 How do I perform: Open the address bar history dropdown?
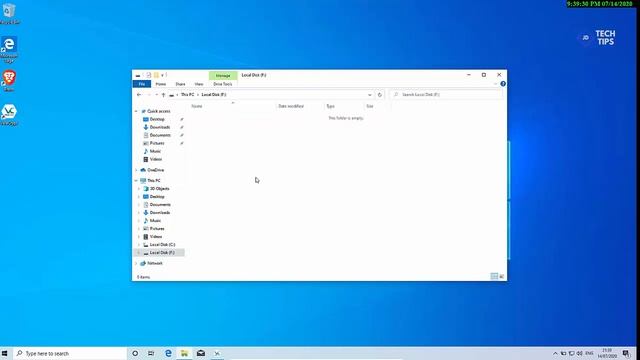click(370, 95)
